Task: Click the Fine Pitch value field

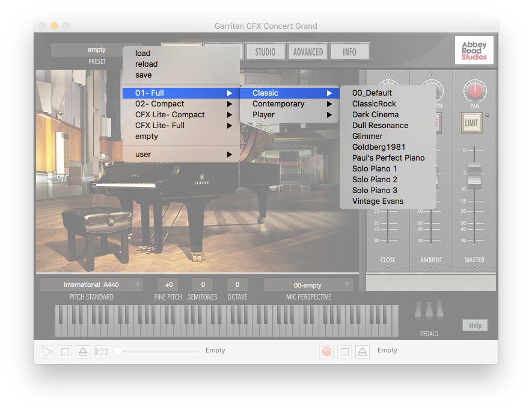Action: coord(169,284)
